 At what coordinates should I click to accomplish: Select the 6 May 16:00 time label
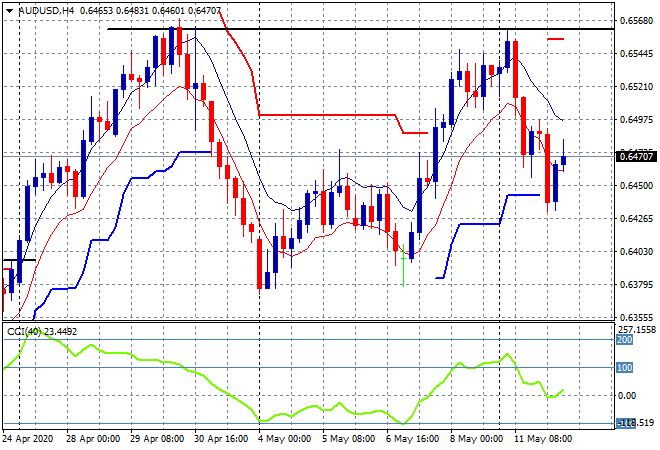pyautogui.click(x=412, y=439)
